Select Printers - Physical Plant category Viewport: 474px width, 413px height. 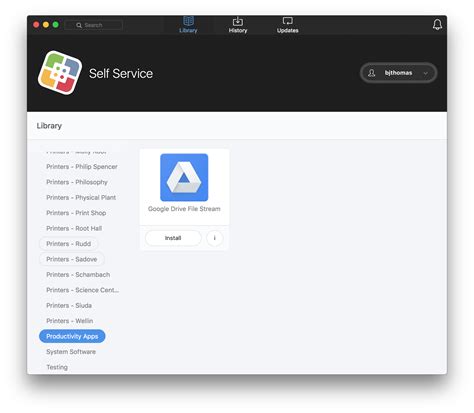(81, 197)
